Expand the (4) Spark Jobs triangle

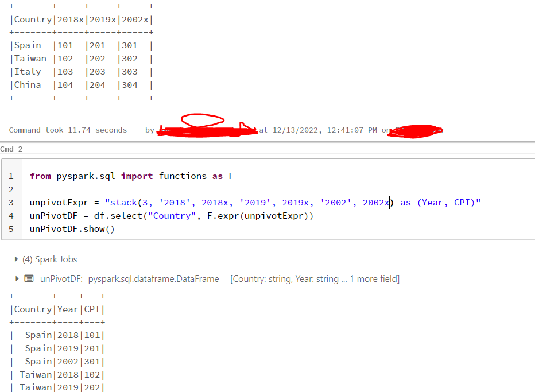(x=16, y=259)
